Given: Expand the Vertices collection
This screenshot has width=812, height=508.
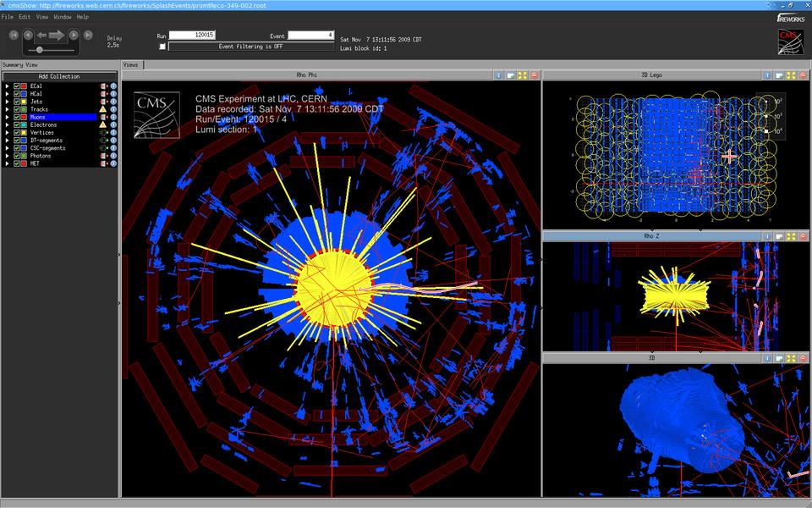Looking at the screenshot, I should pyautogui.click(x=8, y=133).
